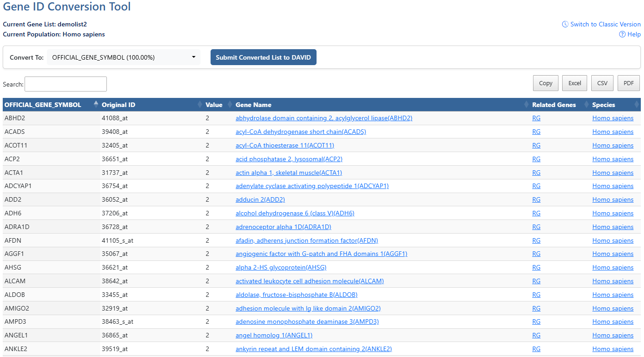Submit Converted List to DAVID

(x=263, y=57)
